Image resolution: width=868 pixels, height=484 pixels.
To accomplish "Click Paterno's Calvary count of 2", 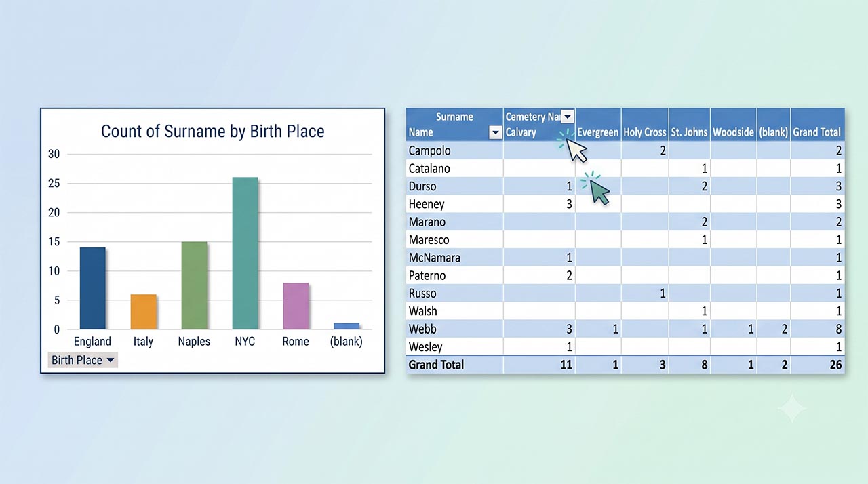I will (x=569, y=275).
